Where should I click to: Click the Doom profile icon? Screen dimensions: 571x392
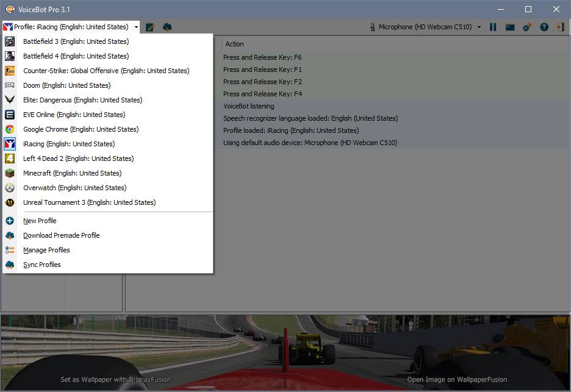click(10, 85)
